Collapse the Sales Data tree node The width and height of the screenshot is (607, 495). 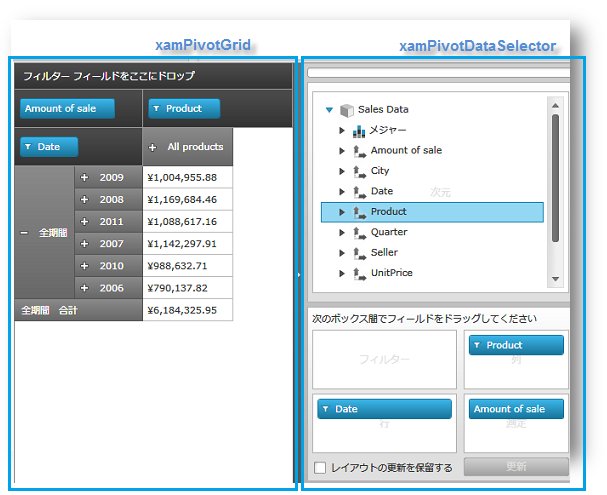329,110
